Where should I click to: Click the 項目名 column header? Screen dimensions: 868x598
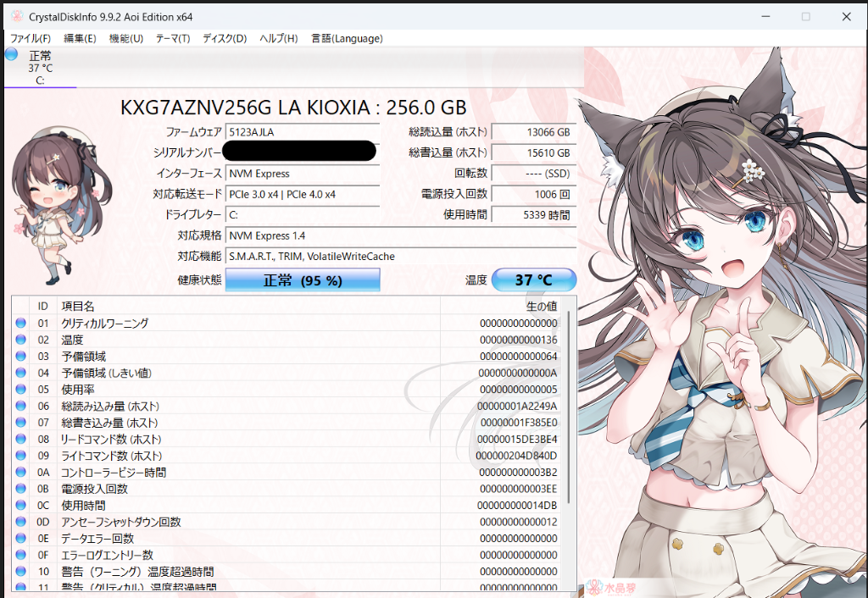[x=248, y=306]
